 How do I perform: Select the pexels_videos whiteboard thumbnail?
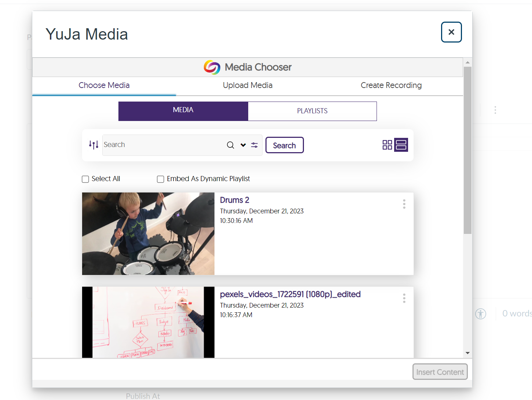point(148,322)
